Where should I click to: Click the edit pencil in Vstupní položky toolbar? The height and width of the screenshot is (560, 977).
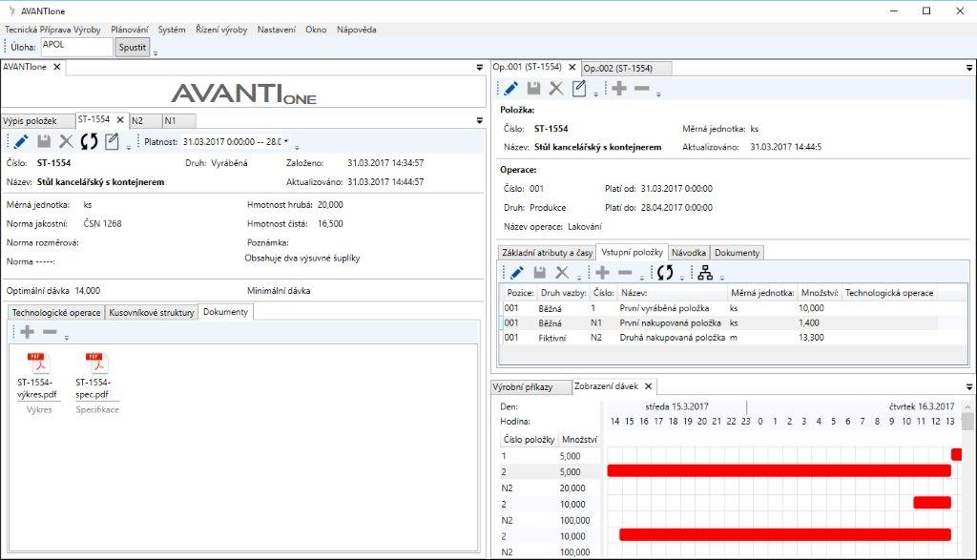(516, 272)
